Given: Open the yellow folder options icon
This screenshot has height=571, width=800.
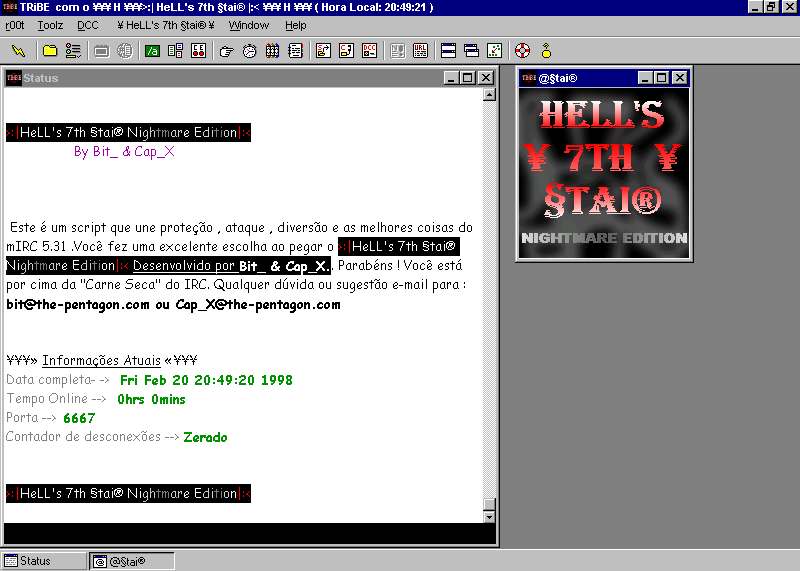Looking at the screenshot, I should tap(50, 50).
